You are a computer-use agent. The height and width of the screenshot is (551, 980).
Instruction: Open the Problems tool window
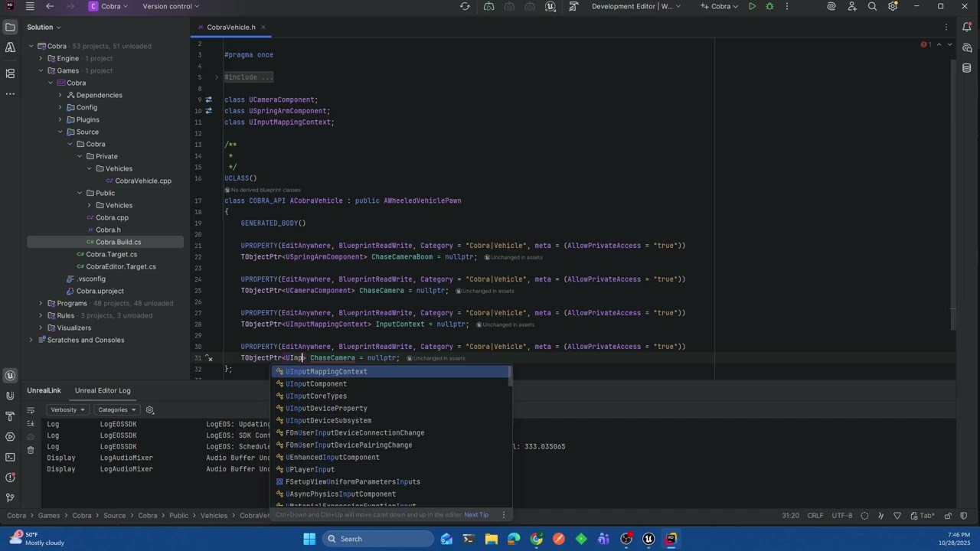10,478
